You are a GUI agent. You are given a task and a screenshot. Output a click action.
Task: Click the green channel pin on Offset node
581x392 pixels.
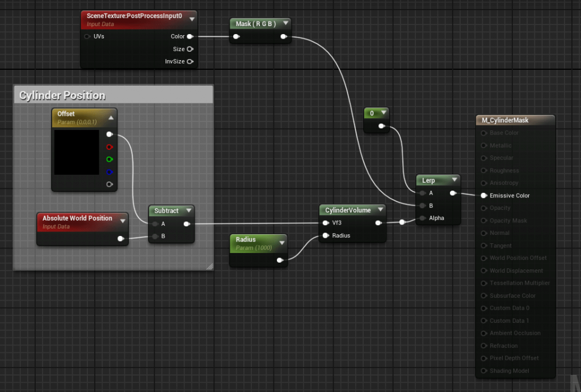tap(110, 159)
